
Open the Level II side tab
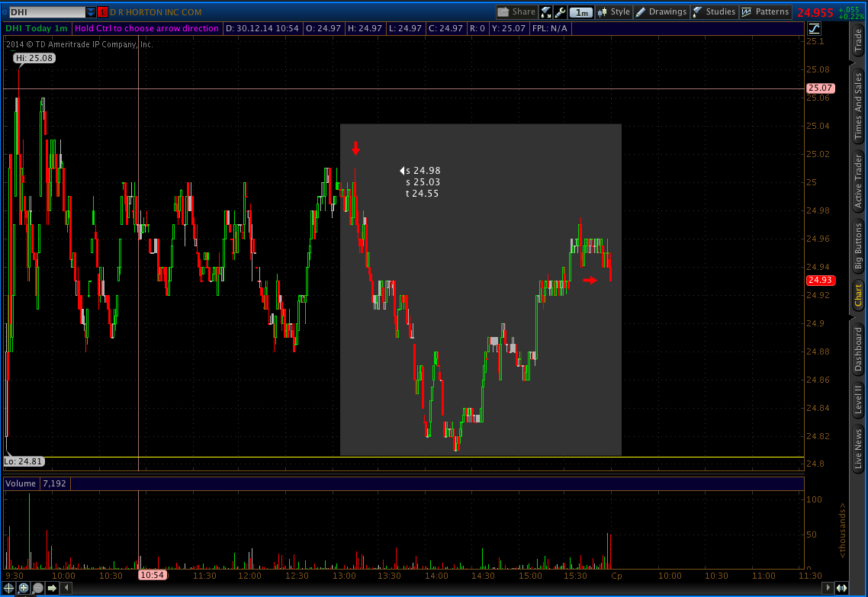coord(858,400)
